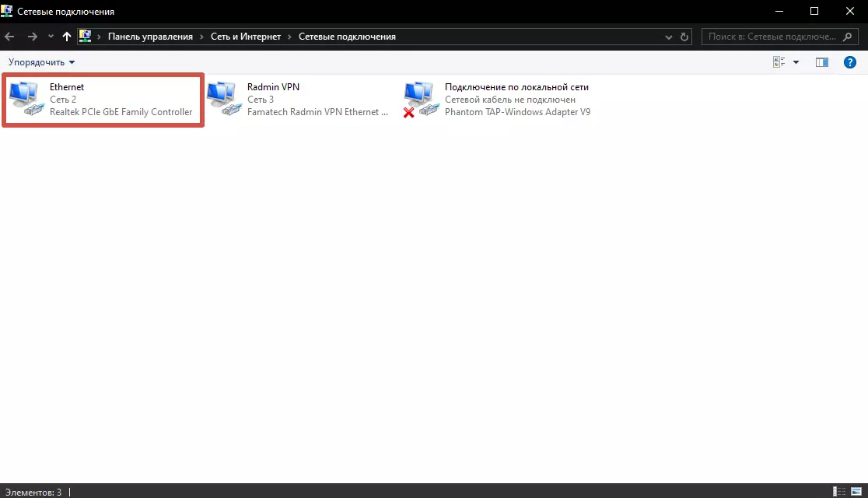Click the 'Ethernet' connection name

tap(67, 87)
